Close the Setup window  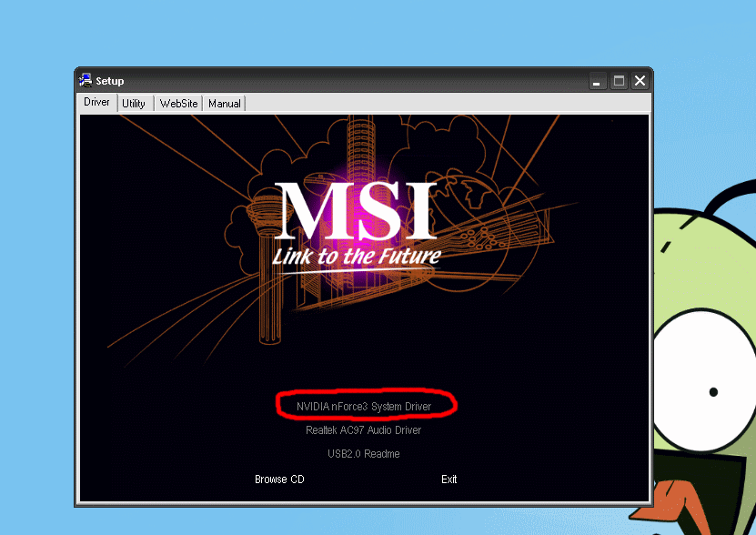[640, 81]
